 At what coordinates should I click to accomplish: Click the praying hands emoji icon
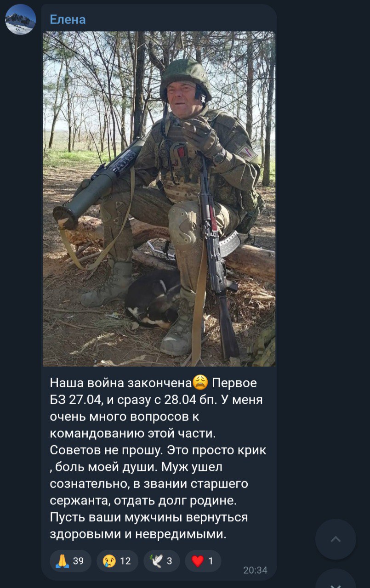click(63, 561)
